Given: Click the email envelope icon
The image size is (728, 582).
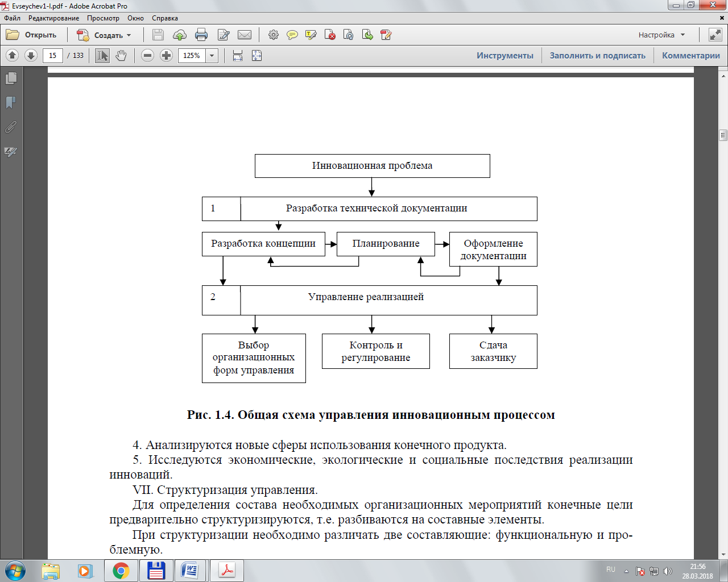Looking at the screenshot, I should point(245,35).
